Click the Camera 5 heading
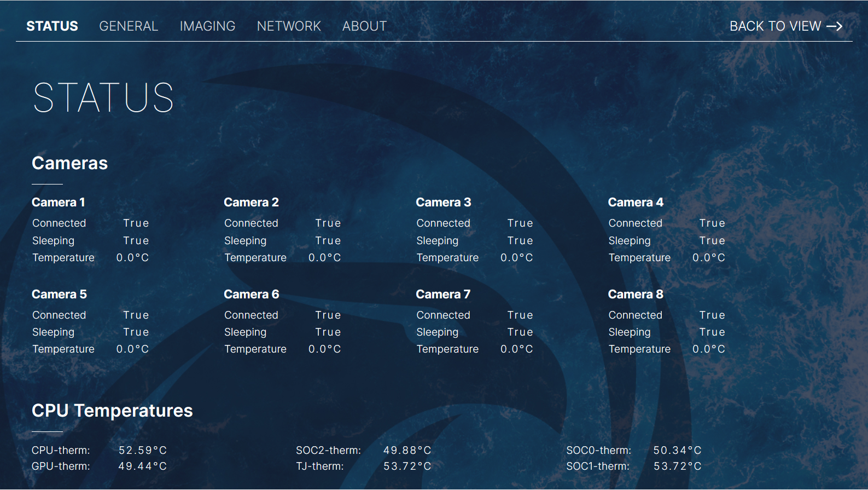Viewport: 868px width, 490px height. pyautogui.click(x=59, y=295)
